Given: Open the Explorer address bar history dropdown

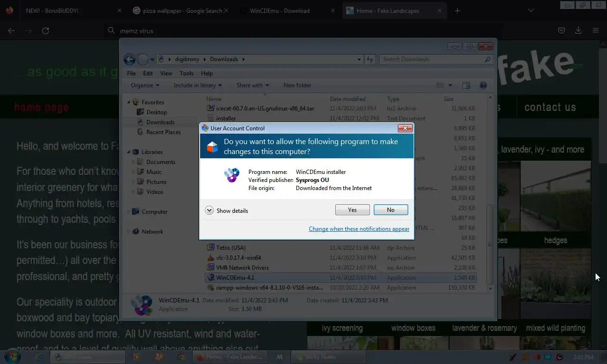Looking at the screenshot, I should [x=359, y=59].
